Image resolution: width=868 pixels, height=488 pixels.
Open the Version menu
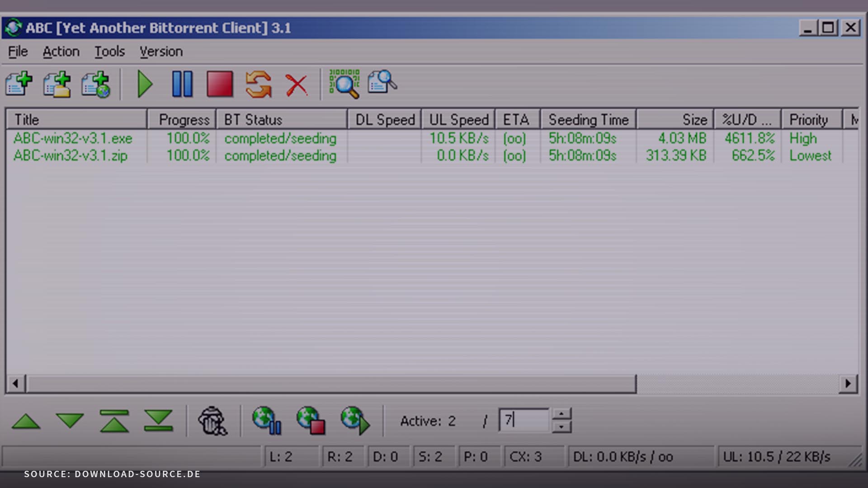[x=161, y=52]
